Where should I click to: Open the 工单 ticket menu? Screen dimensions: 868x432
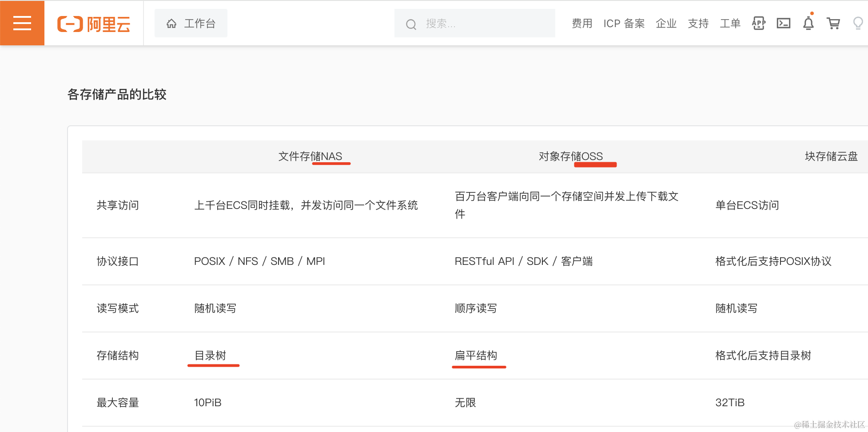730,24
